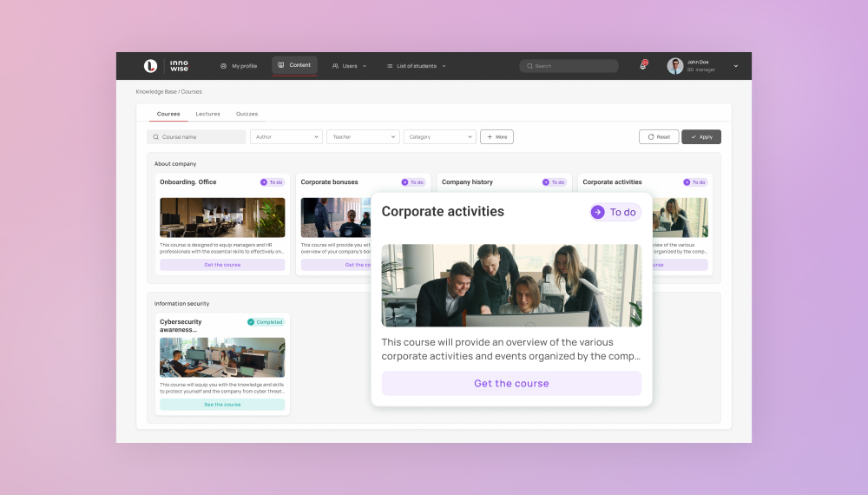Screen dimensions: 868x495
Task: Click the popup description 'This course will provide an overview'
Action: point(511,349)
